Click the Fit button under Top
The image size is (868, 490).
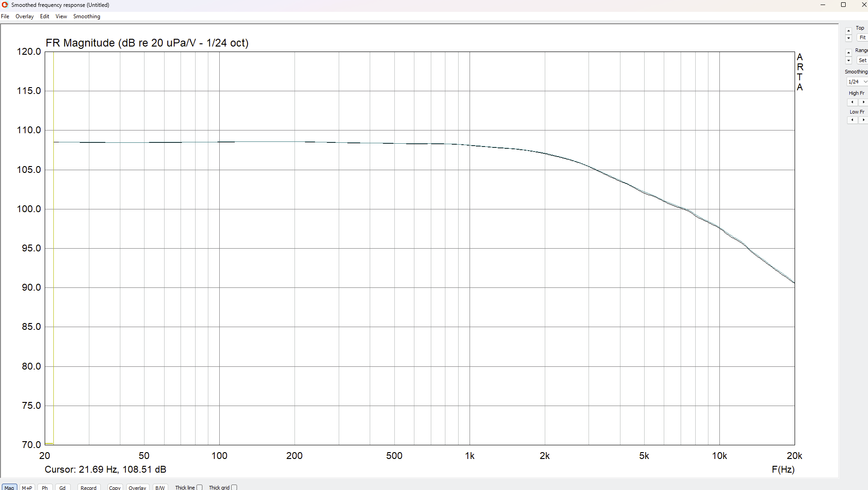pyautogui.click(x=862, y=38)
